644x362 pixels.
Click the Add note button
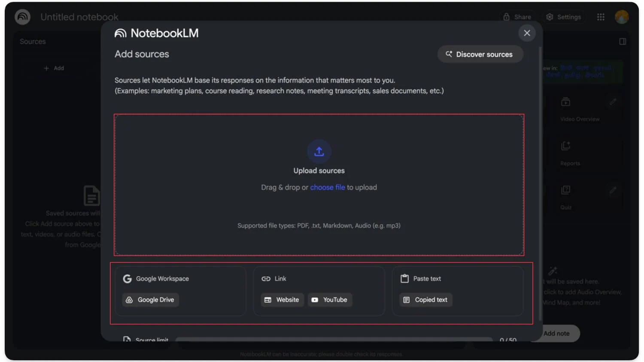pos(557,333)
